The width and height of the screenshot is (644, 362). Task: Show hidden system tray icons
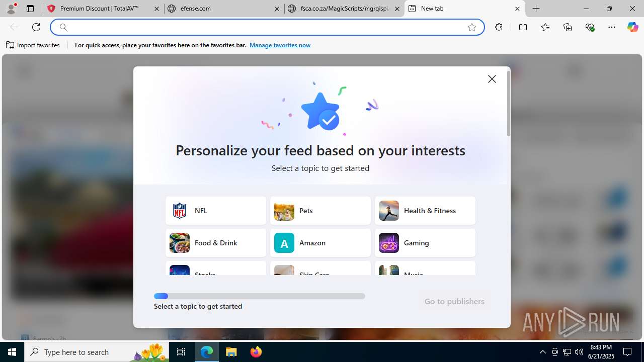[x=542, y=352]
